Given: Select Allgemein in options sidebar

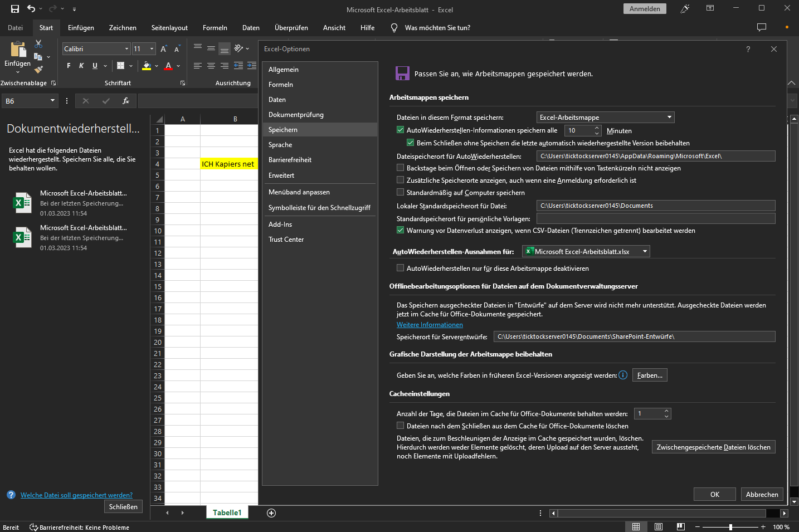Looking at the screenshot, I should pos(320,70).
